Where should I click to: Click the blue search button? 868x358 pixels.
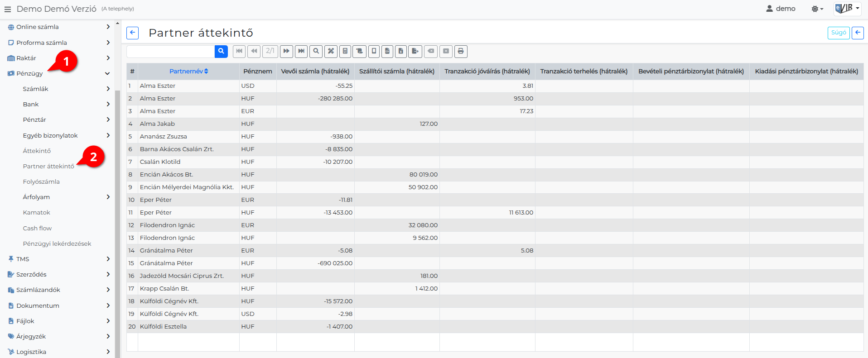tap(221, 51)
